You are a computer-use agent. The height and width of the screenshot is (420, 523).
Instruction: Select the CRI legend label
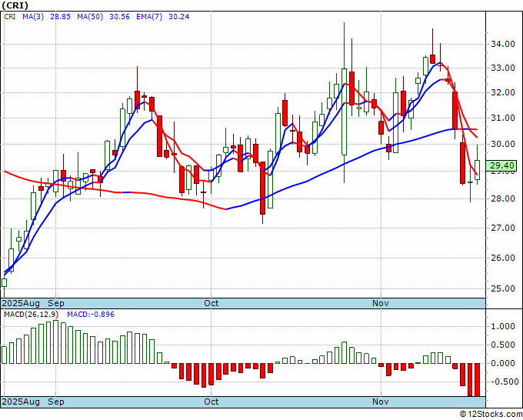tap(10, 16)
